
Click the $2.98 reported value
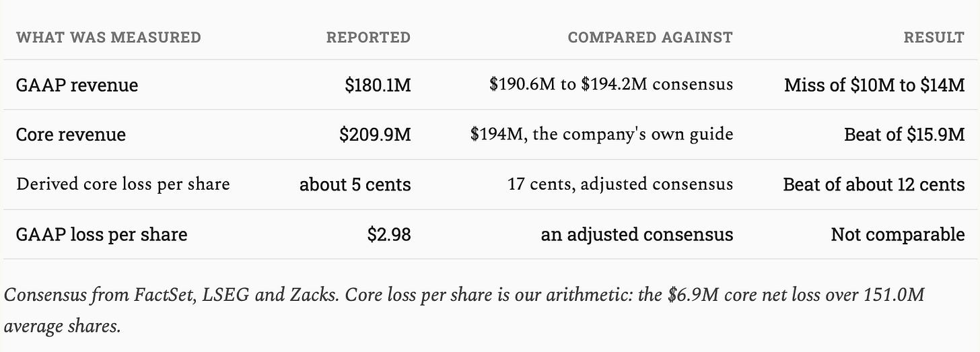point(389,234)
